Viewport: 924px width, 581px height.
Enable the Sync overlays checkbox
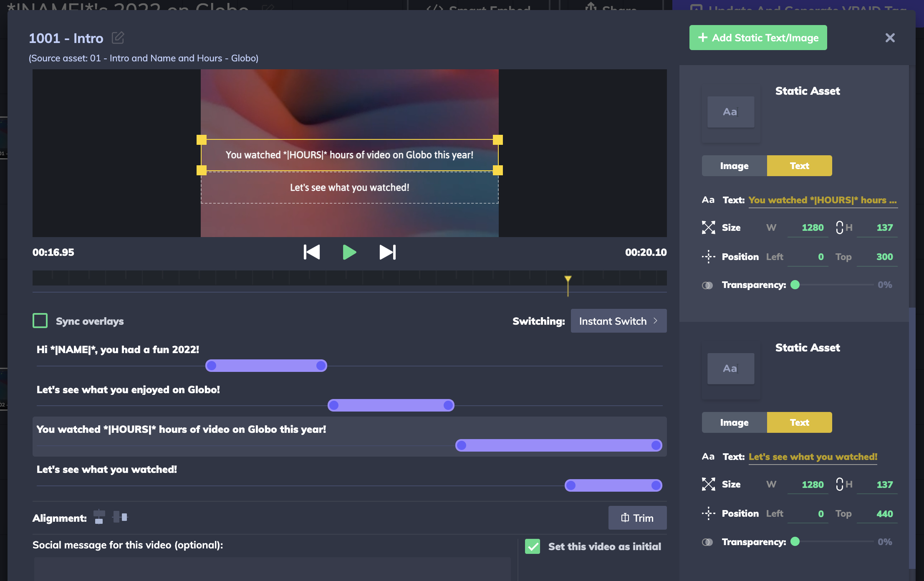pyautogui.click(x=40, y=321)
